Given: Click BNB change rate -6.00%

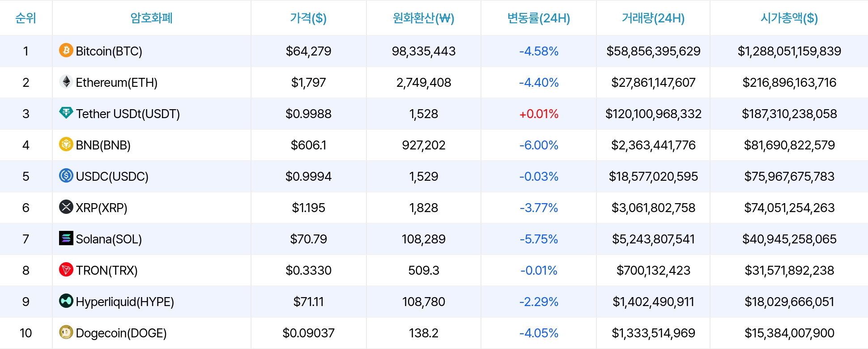Looking at the screenshot, I should 539,145.
